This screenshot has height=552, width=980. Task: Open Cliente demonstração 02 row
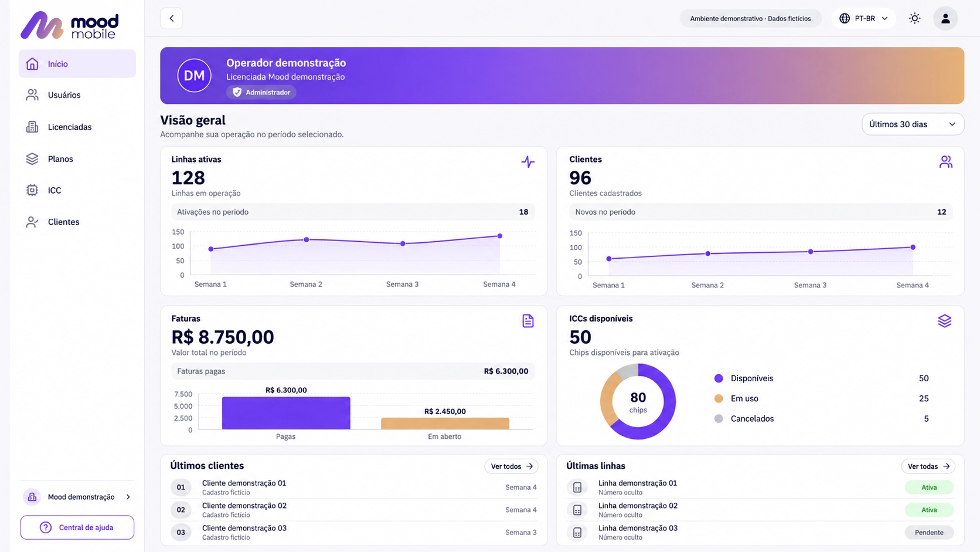354,510
